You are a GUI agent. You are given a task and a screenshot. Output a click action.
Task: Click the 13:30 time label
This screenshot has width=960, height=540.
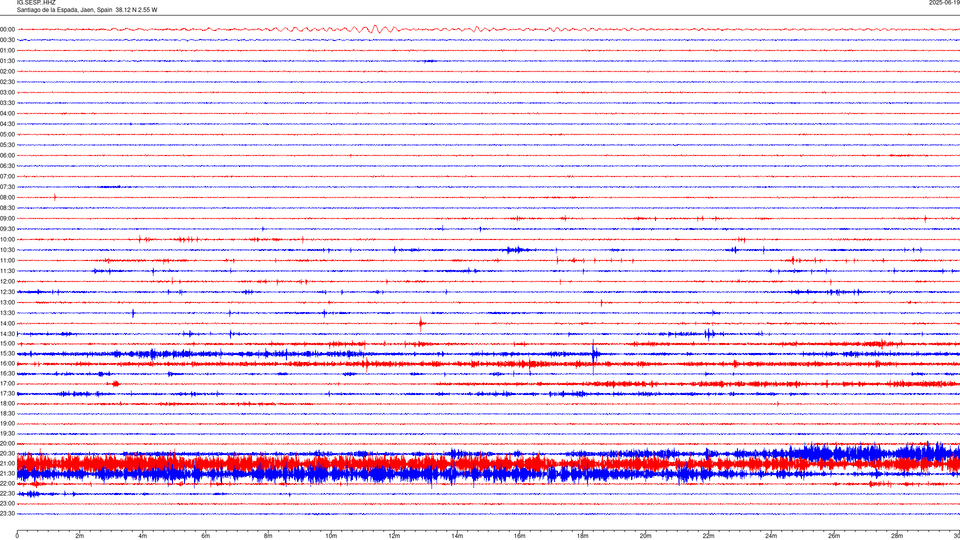tap(7, 313)
